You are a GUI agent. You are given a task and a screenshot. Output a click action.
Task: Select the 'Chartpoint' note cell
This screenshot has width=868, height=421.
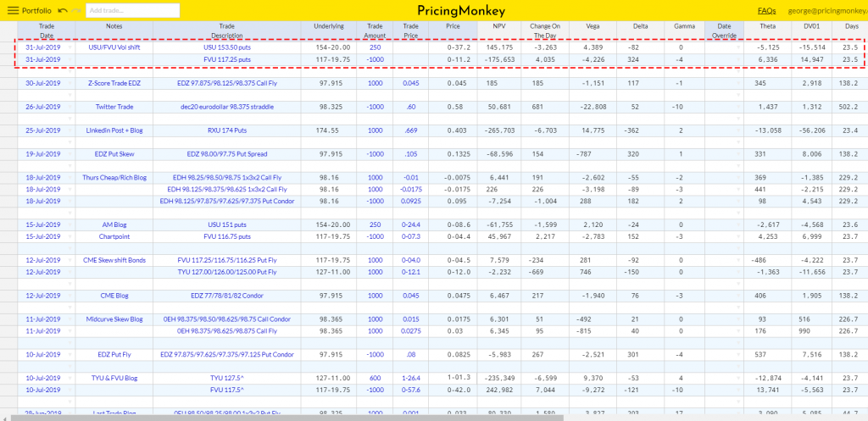(x=114, y=237)
